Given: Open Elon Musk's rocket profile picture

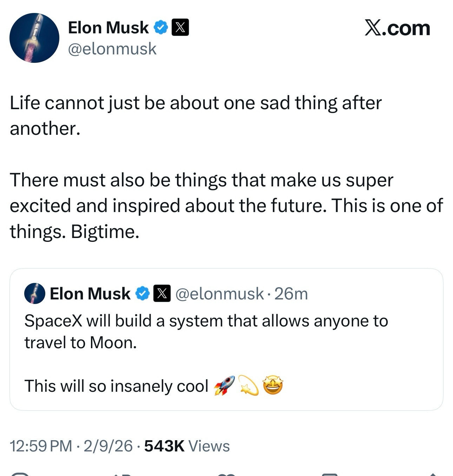Looking at the screenshot, I should click(x=34, y=38).
